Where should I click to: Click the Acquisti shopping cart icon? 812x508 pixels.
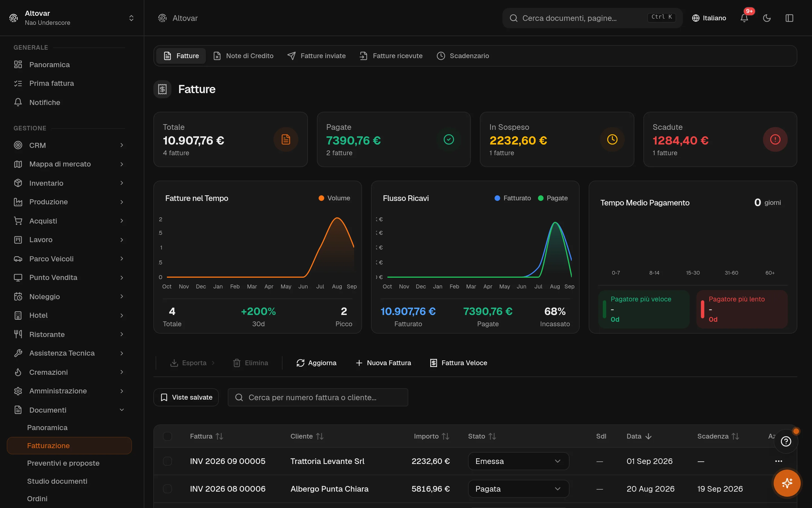(18, 221)
